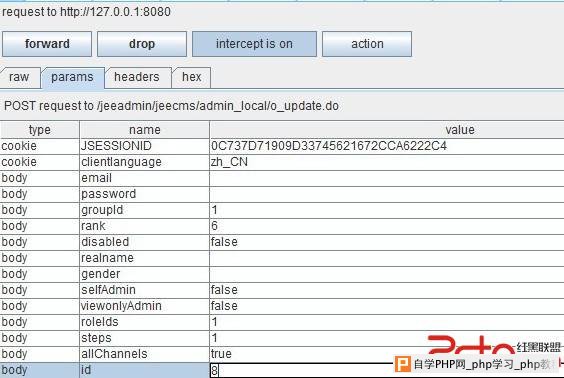Screen dimensions: 564x378
Task: Click the allChannels value true cell
Action: tap(387, 354)
